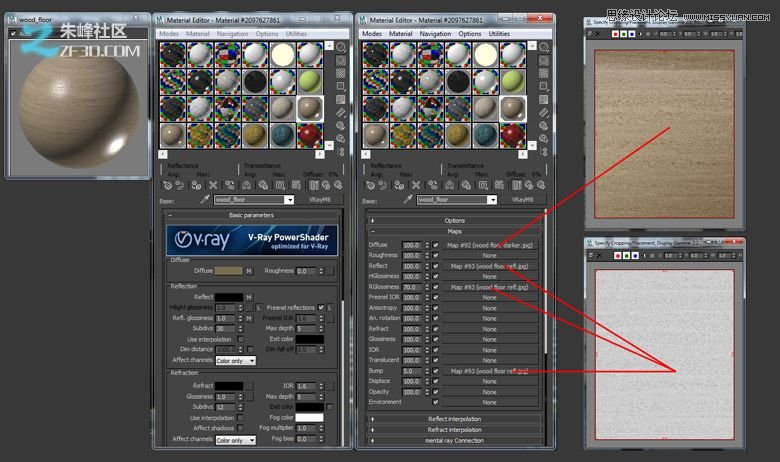Toggle Opacity map checkbox
The width and height of the screenshot is (780, 462).
436,392
